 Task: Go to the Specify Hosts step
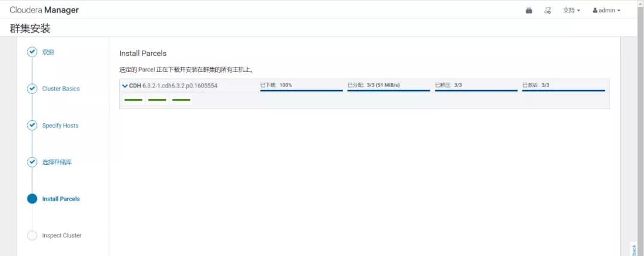click(x=60, y=126)
